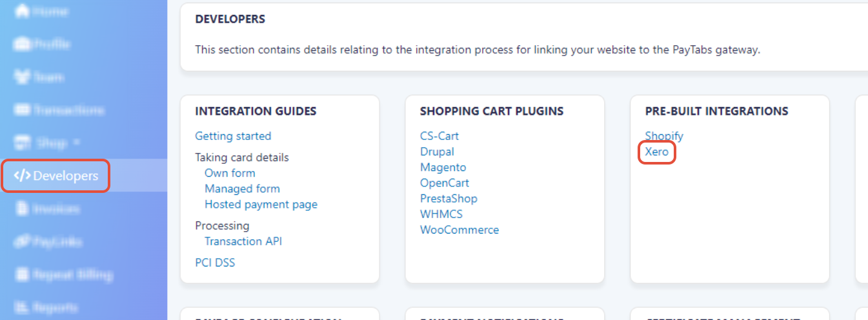Click the 'Taking card details' label
The height and width of the screenshot is (320, 868).
242,157
